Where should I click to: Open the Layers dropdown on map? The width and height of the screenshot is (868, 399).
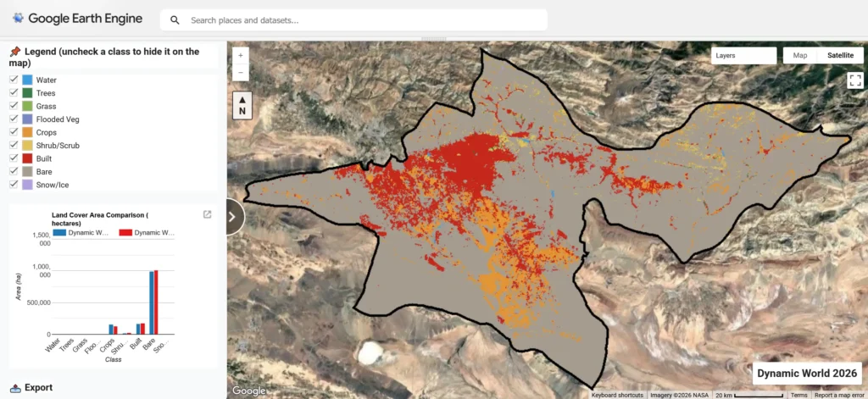click(x=743, y=55)
